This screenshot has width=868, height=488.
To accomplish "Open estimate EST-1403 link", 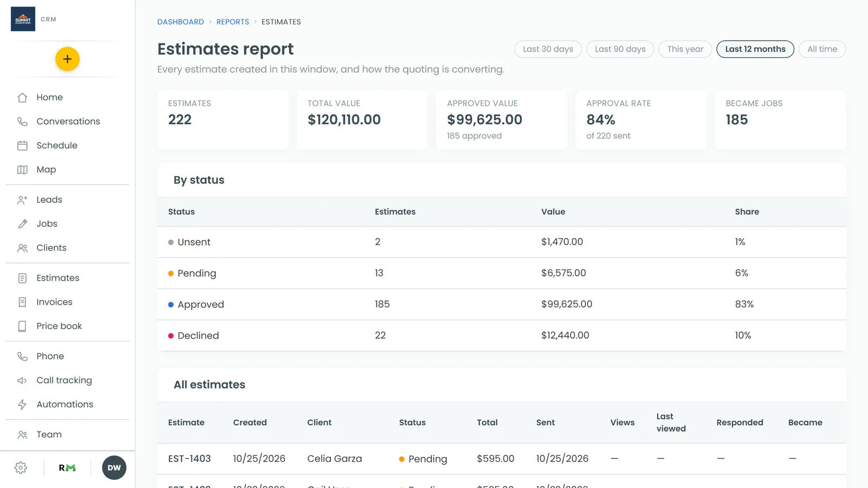I will coord(189,459).
